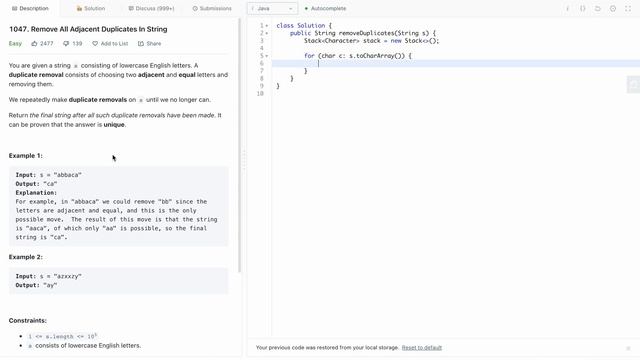Switch to the Solution tab
This screenshot has height=360, width=640.
[x=91, y=8]
